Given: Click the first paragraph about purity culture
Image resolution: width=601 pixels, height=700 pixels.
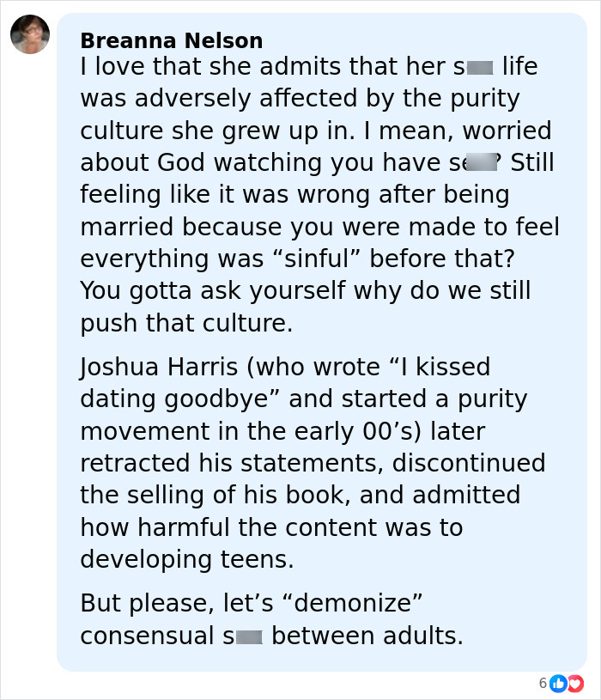Looking at the screenshot, I should point(318,194).
